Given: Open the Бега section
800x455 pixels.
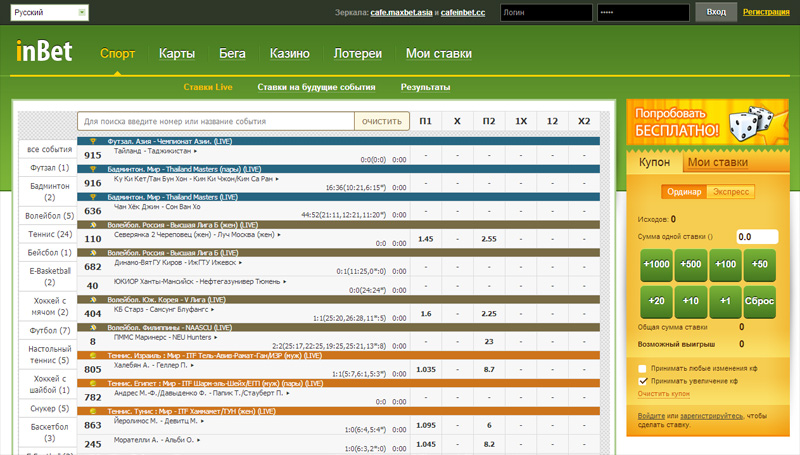Looking at the screenshot, I should (x=232, y=54).
